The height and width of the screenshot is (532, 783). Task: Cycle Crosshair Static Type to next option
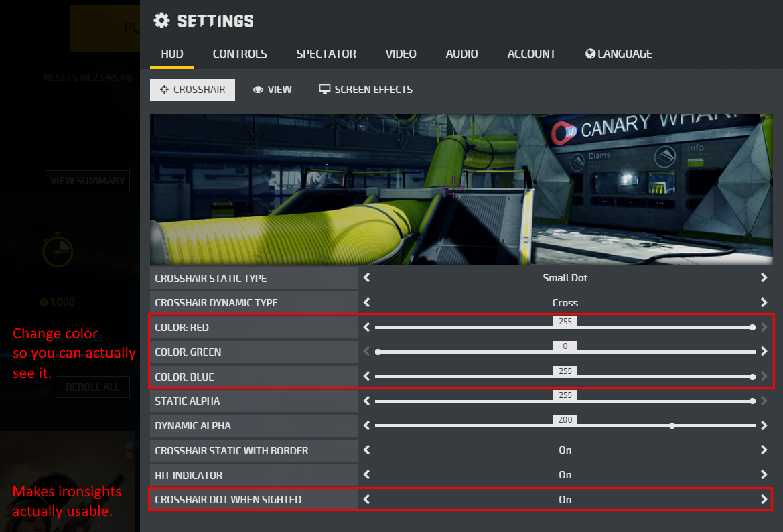764,277
